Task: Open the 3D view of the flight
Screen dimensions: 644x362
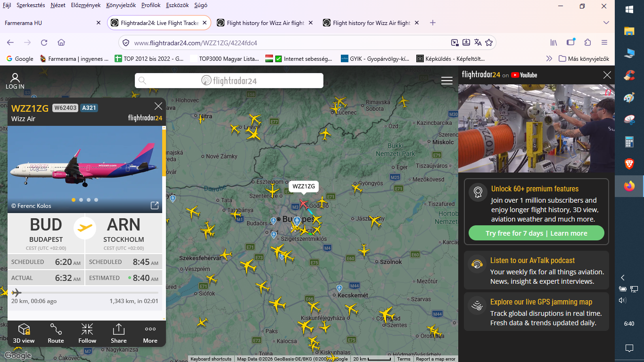Action: [x=24, y=333]
